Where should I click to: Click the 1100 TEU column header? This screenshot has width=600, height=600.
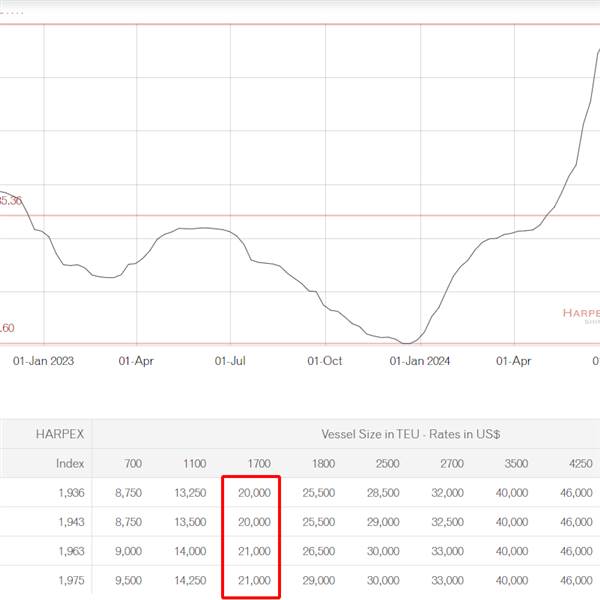pyautogui.click(x=194, y=463)
